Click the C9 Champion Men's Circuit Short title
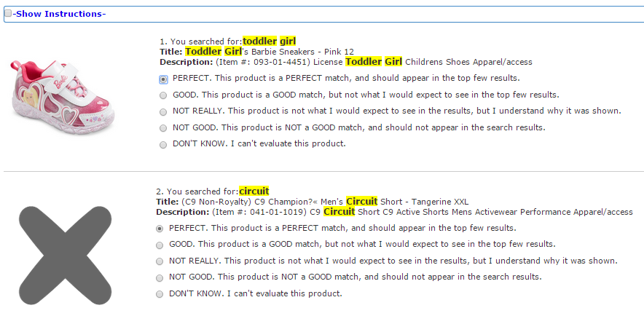 pos(325,202)
